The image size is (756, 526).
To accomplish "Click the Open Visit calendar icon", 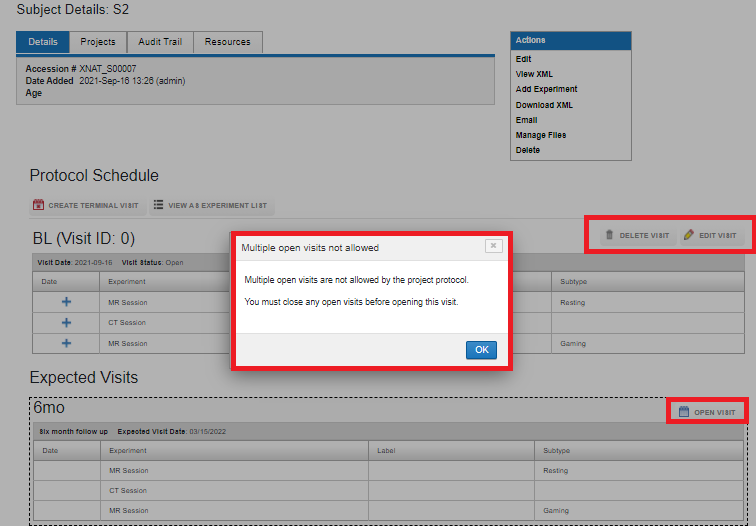I will [x=684, y=412].
